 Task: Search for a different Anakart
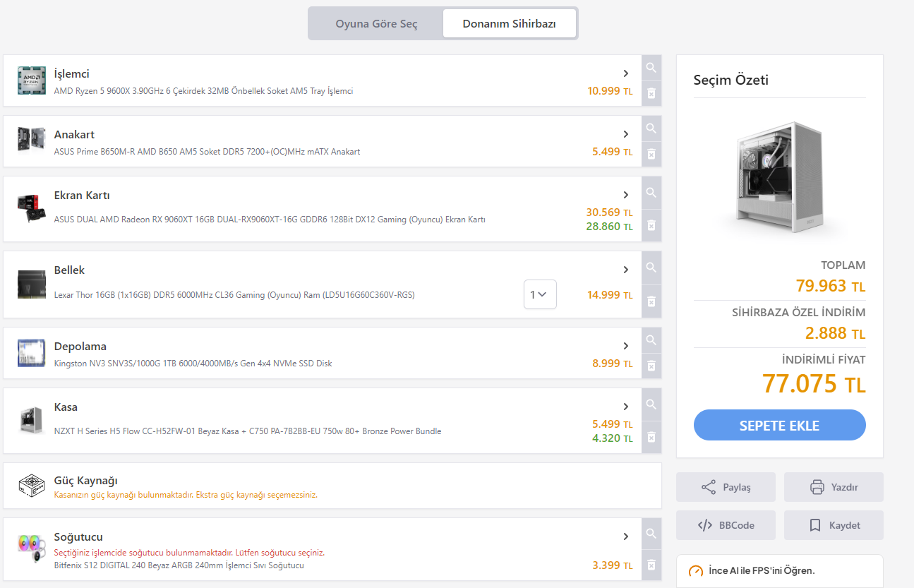[x=651, y=128]
